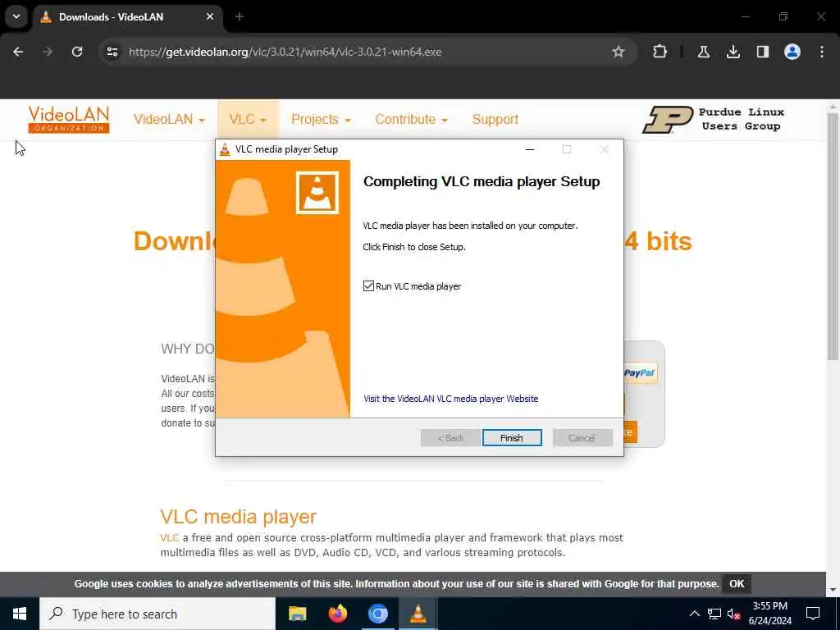Click the VideoLAN Organization logo
Viewport: 840px width, 630px height.
(x=69, y=119)
